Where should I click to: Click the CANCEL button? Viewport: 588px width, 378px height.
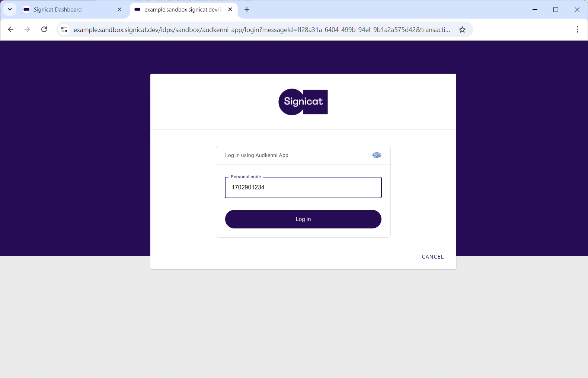433,256
